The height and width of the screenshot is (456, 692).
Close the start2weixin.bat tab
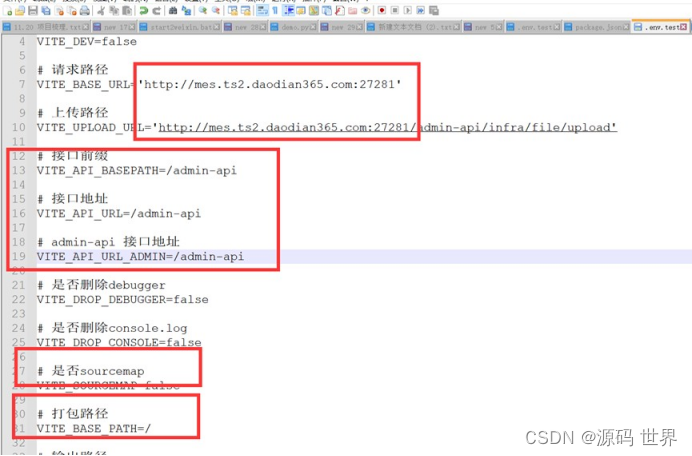pos(217,27)
